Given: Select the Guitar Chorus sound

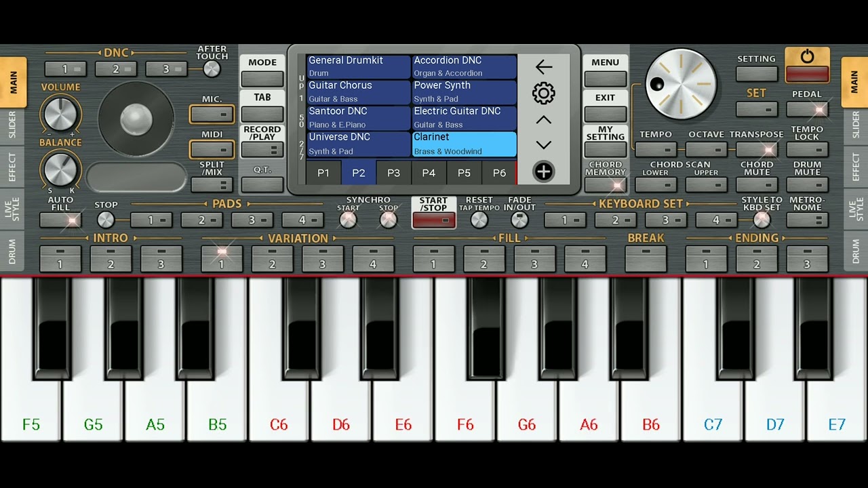Looking at the screenshot, I should [x=358, y=92].
